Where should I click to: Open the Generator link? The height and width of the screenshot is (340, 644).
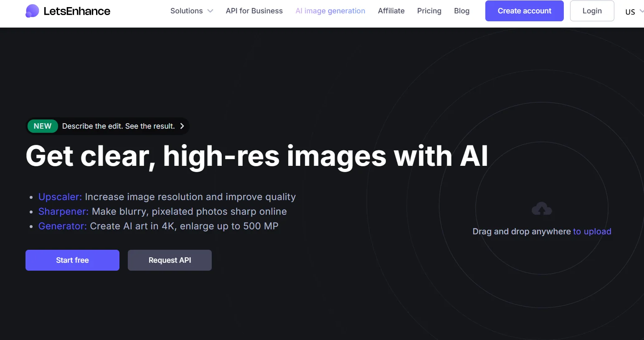point(63,226)
